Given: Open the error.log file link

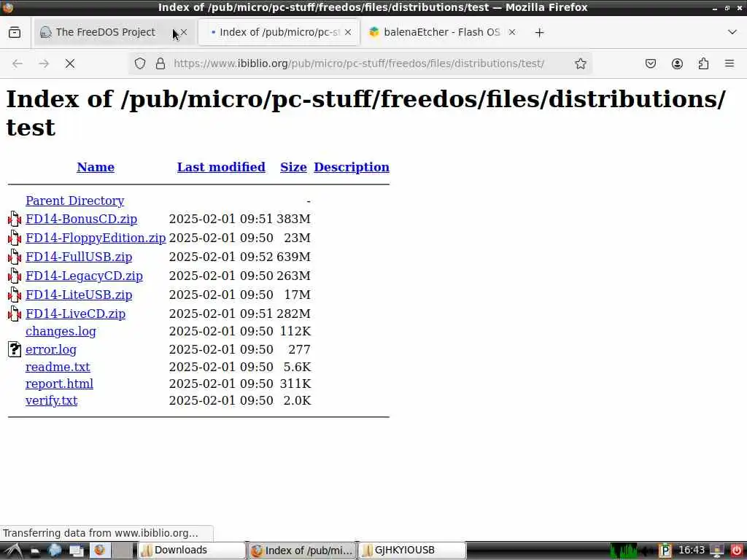Looking at the screenshot, I should (51, 349).
